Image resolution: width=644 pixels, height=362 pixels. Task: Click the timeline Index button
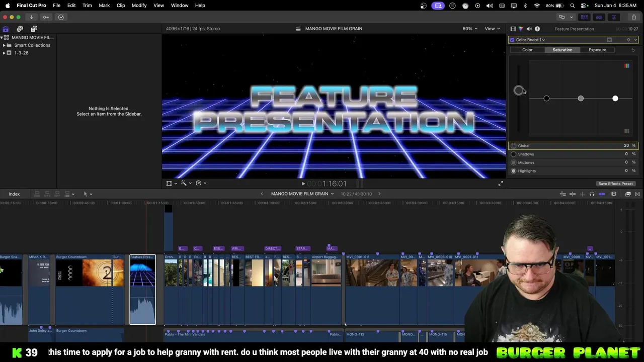[14, 194]
